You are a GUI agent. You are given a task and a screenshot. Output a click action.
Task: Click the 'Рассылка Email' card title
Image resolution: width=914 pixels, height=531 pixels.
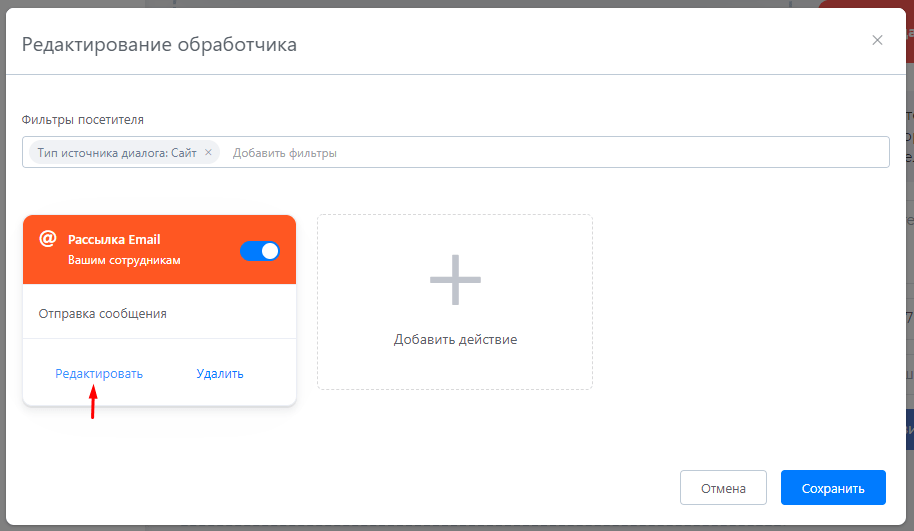[x=114, y=240]
